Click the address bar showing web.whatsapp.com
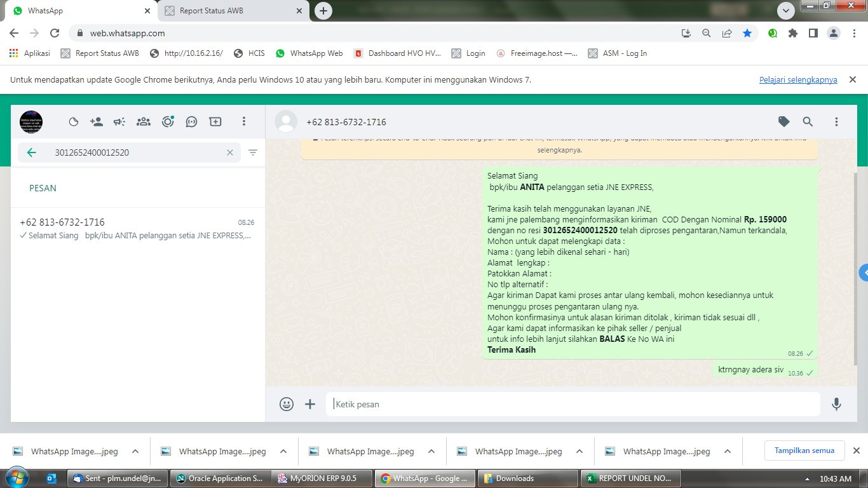Screen dimensions: 868x488 [375, 33]
